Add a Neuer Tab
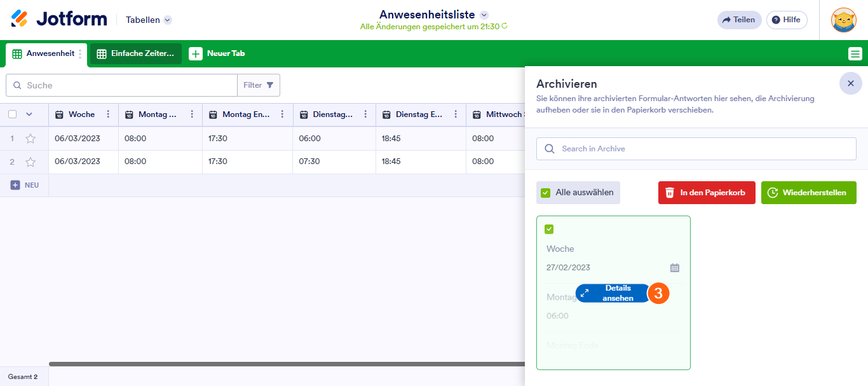Image resolution: width=868 pixels, height=386 pixels. 217,53
